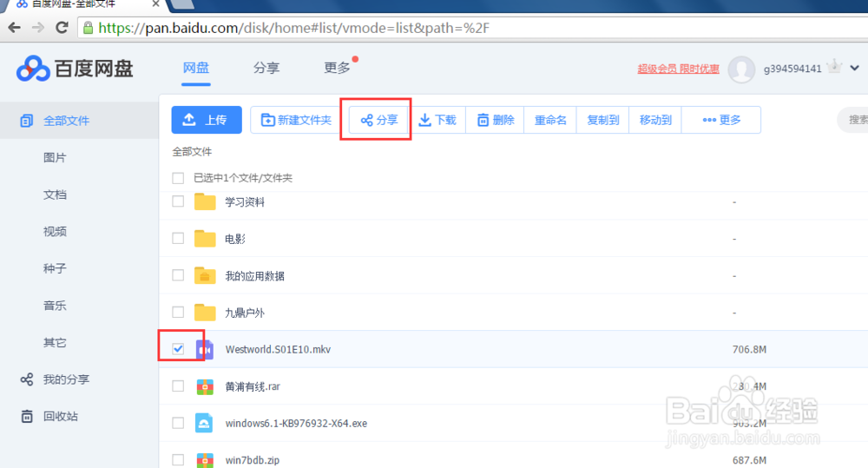
Task: Uncheck Westworld.S01E10.mkv checkbox
Action: (178, 349)
